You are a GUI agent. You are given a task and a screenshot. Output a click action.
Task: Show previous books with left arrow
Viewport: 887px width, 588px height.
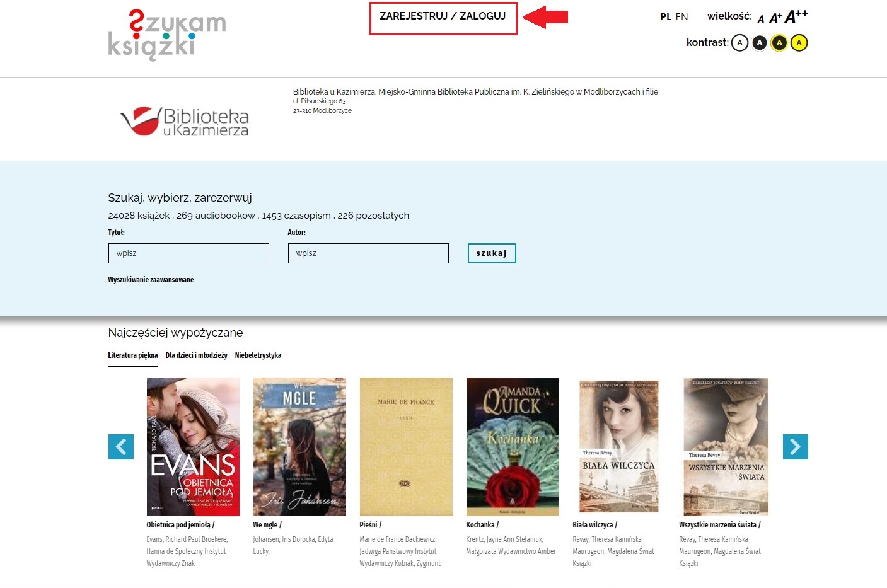pyautogui.click(x=121, y=447)
